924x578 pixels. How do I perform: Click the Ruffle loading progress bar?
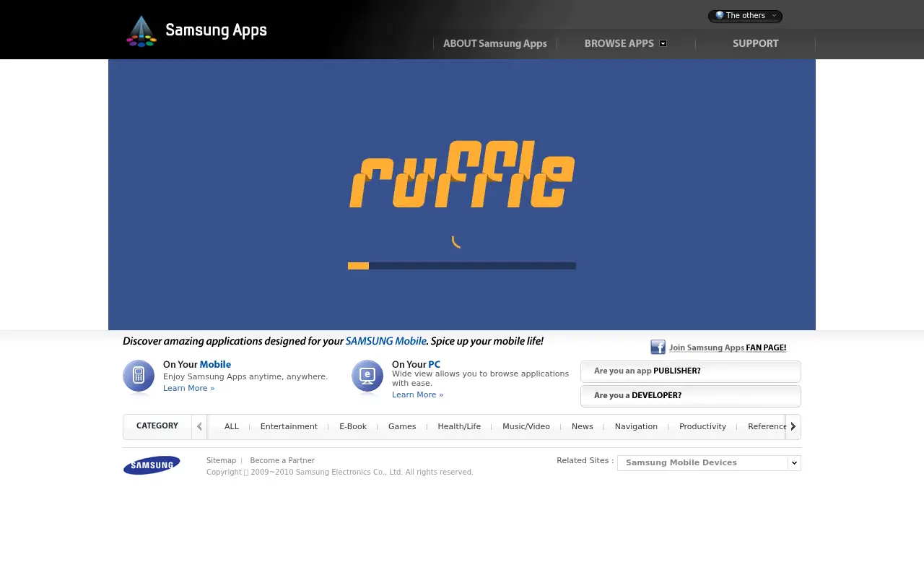(462, 266)
